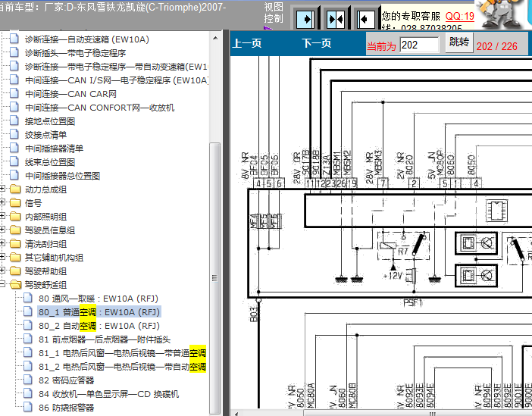This screenshot has height=416, width=532.
Task: Select 动力总成组 folder icon
Action: coord(15,189)
